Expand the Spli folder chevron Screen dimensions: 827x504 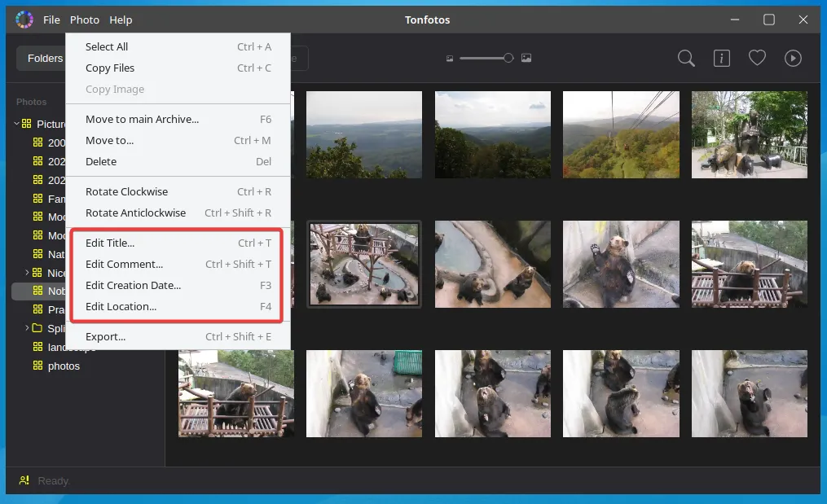(x=27, y=328)
